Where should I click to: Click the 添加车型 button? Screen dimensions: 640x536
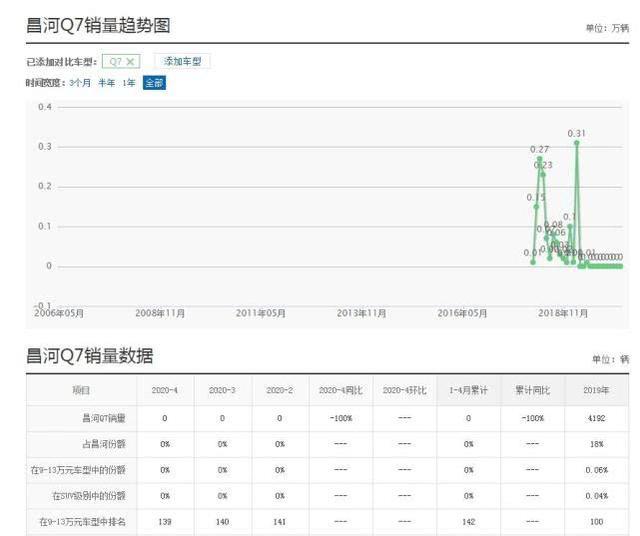(182, 62)
